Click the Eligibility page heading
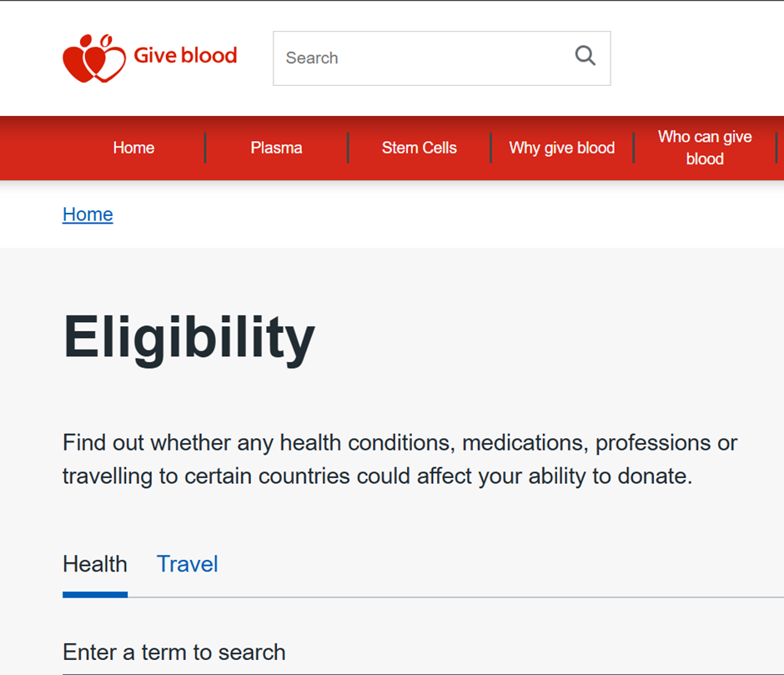The image size is (784, 675). (x=189, y=338)
